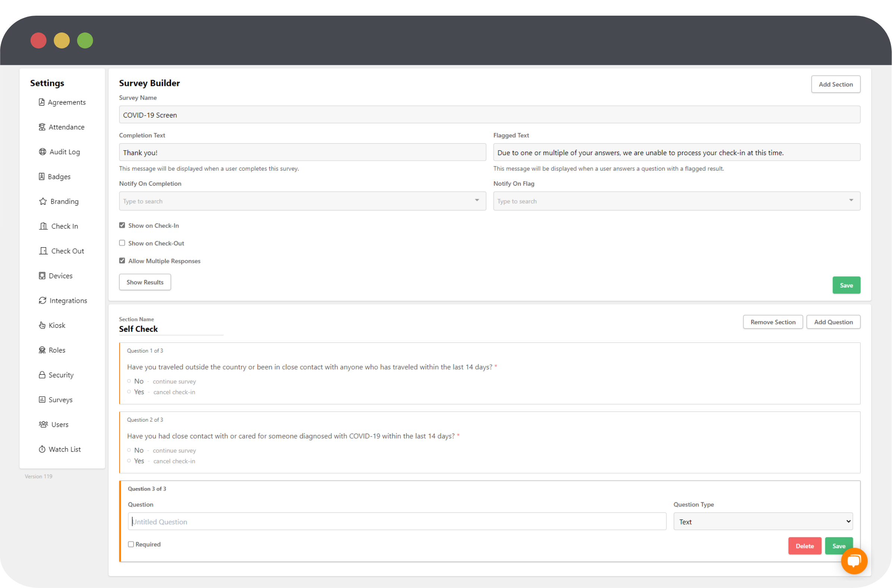
Task: Click Delete button on Question 3
Action: 804,546
